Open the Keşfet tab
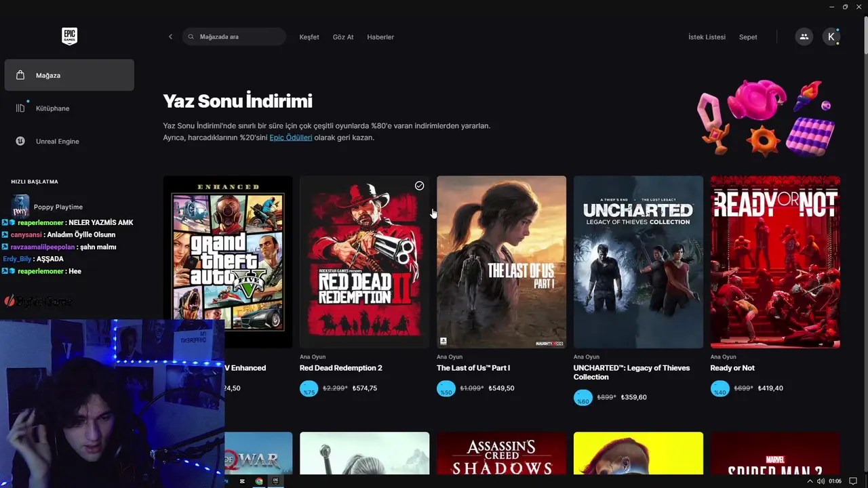Screen dimensions: 868x488 [309, 37]
